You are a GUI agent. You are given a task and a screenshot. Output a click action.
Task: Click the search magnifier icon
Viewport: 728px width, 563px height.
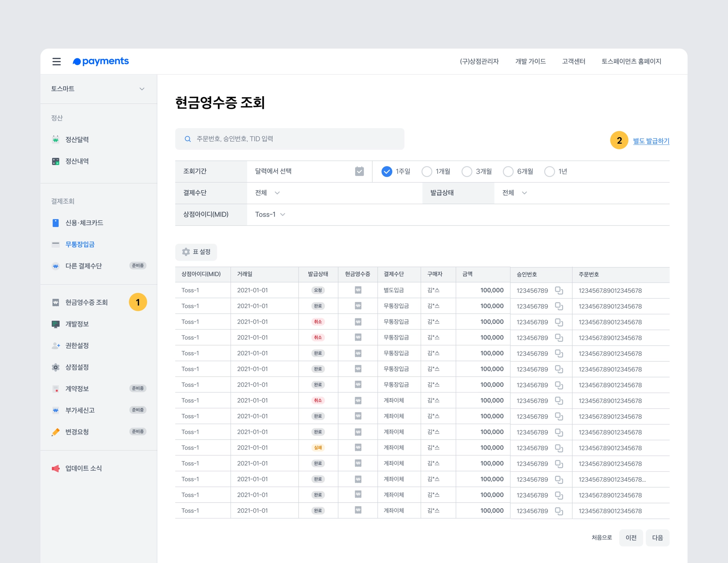[188, 139]
